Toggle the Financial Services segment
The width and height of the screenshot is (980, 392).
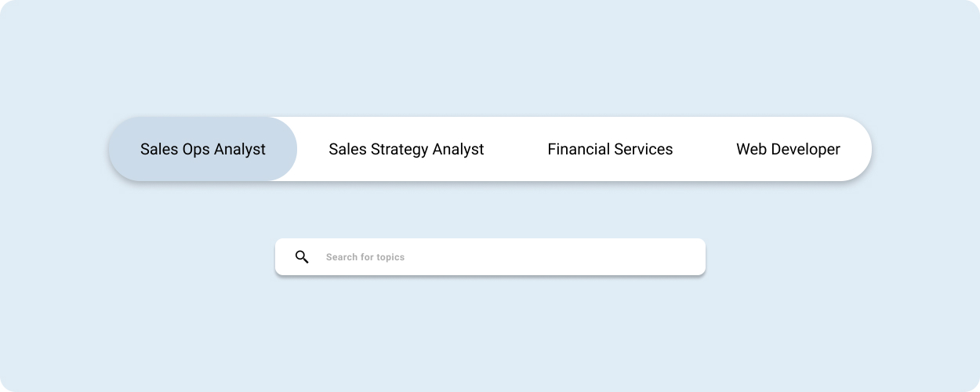point(610,149)
